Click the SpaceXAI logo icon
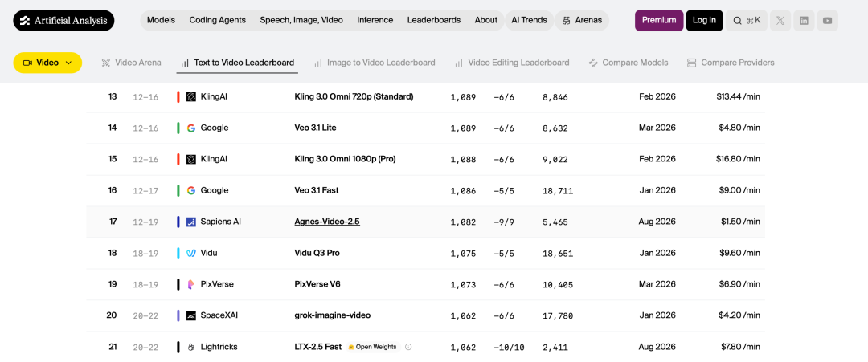868x362 pixels. click(x=191, y=315)
